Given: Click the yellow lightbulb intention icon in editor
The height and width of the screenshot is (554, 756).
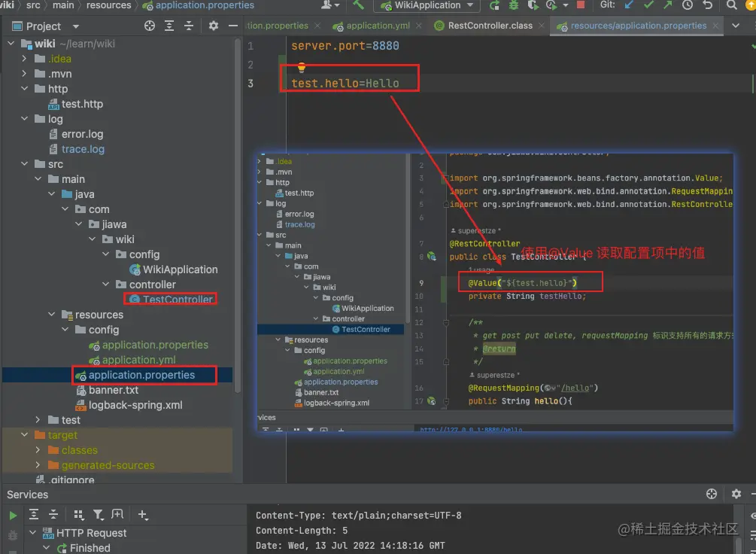Looking at the screenshot, I should point(302,68).
